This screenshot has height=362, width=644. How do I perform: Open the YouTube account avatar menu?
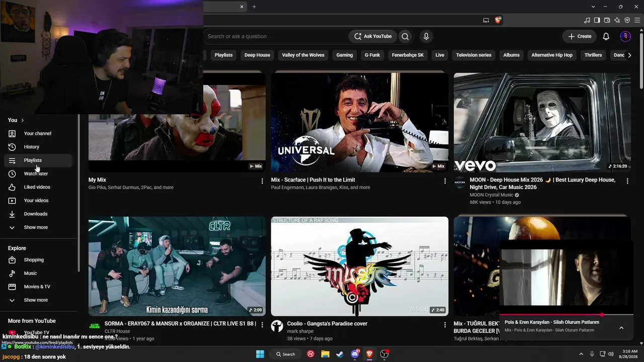coord(625,36)
